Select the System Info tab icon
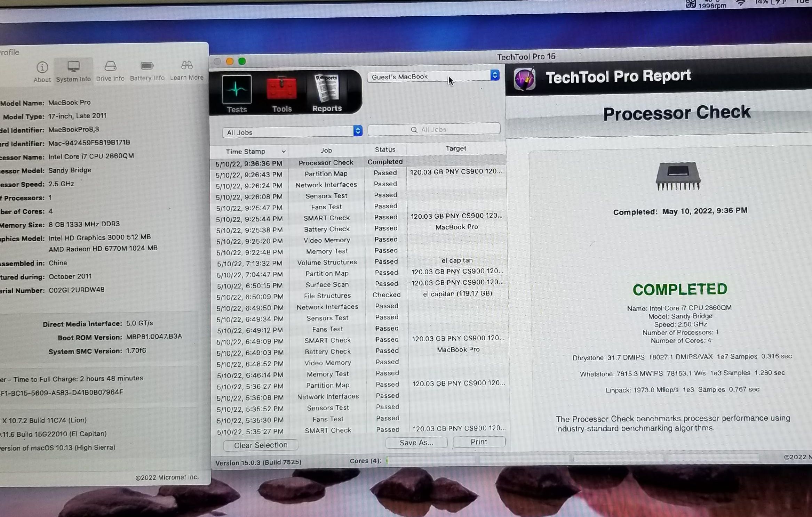Screen dimensions: 812x517 73,72
